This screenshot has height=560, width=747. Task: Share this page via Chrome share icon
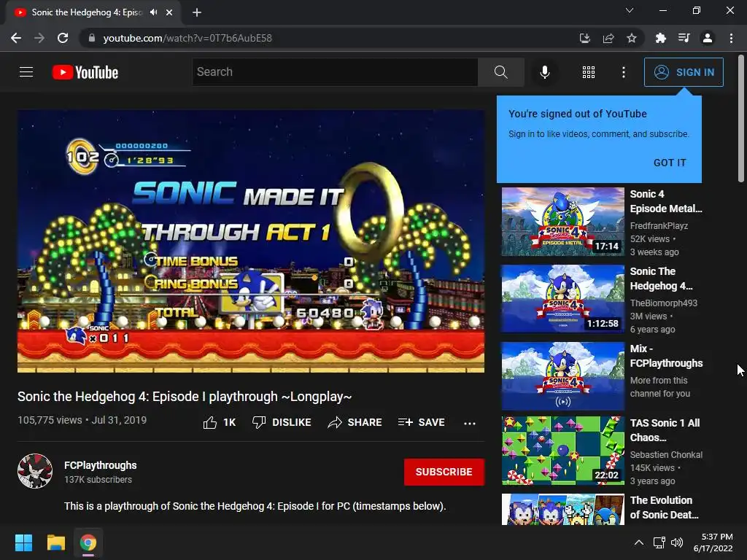pyautogui.click(x=608, y=38)
